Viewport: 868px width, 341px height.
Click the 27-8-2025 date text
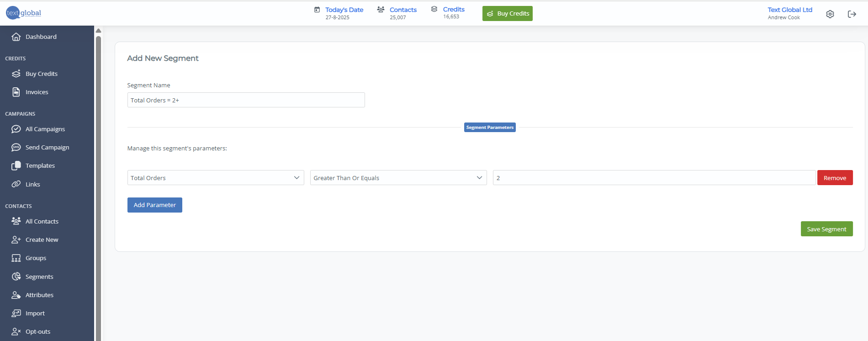coord(338,17)
